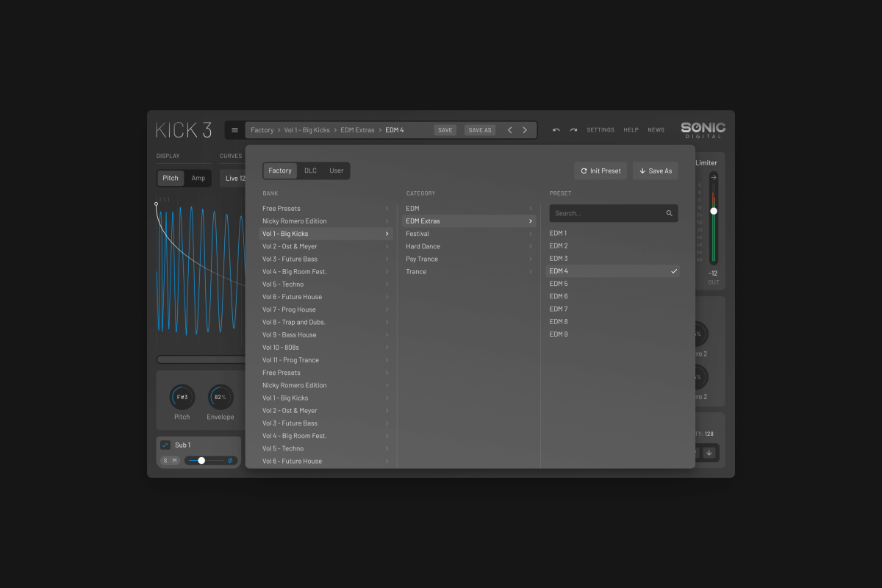Viewport: 882px width, 588px height.
Task: Click the Init Preset button
Action: (x=600, y=171)
